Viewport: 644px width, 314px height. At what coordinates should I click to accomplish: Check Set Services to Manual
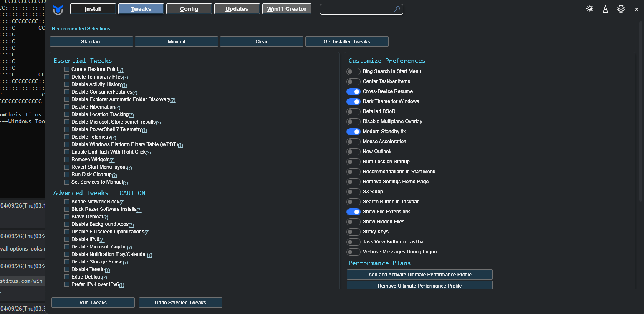(x=67, y=182)
